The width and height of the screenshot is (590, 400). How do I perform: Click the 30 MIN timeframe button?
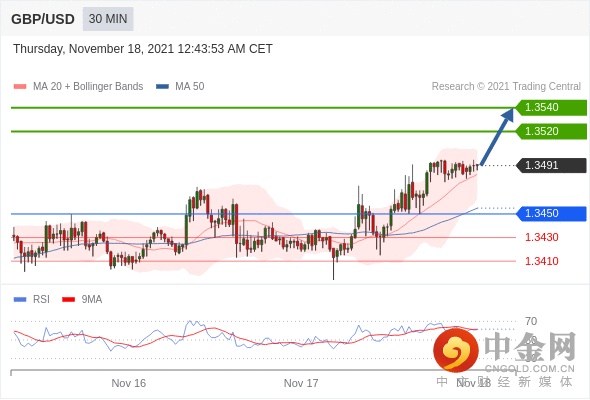(x=108, y=19)
